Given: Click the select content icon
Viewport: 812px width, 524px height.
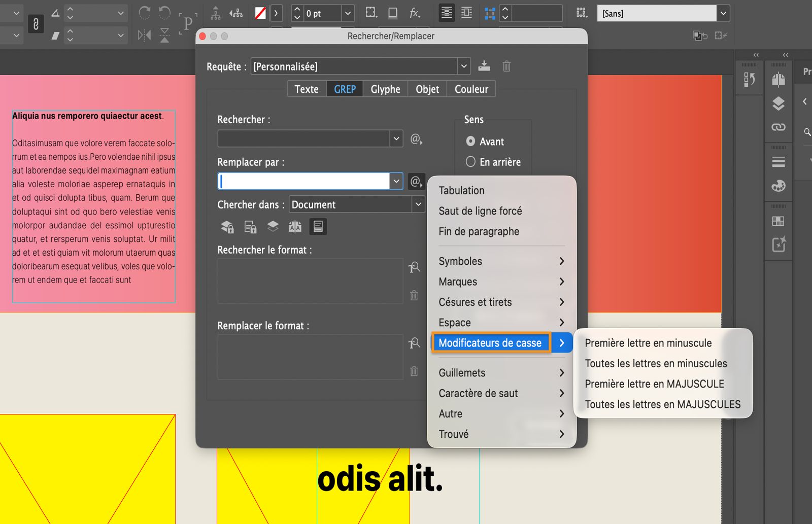Looking at the screenshot, I should click(x=236, y=13).
